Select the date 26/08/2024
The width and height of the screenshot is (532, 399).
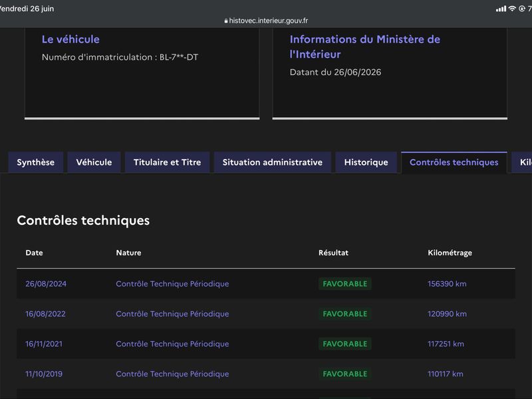(46, 284)
